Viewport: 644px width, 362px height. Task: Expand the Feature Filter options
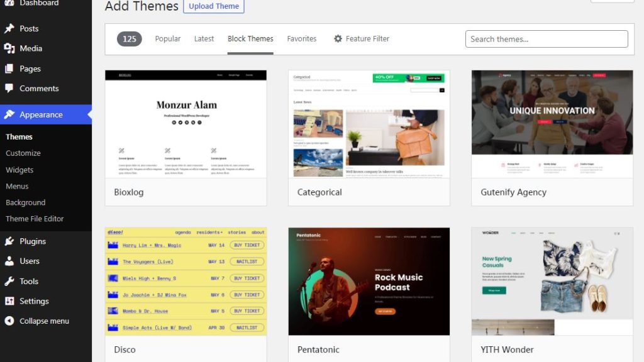coord(362,38)
